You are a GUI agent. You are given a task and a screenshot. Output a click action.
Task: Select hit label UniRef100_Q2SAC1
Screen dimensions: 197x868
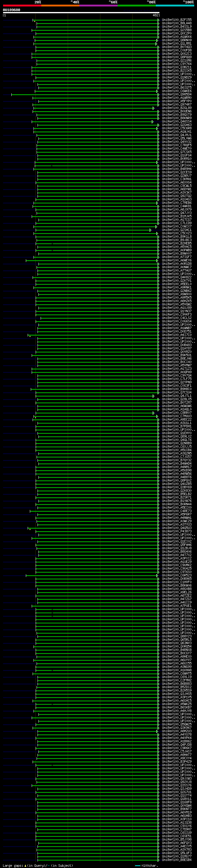[176, 230]
